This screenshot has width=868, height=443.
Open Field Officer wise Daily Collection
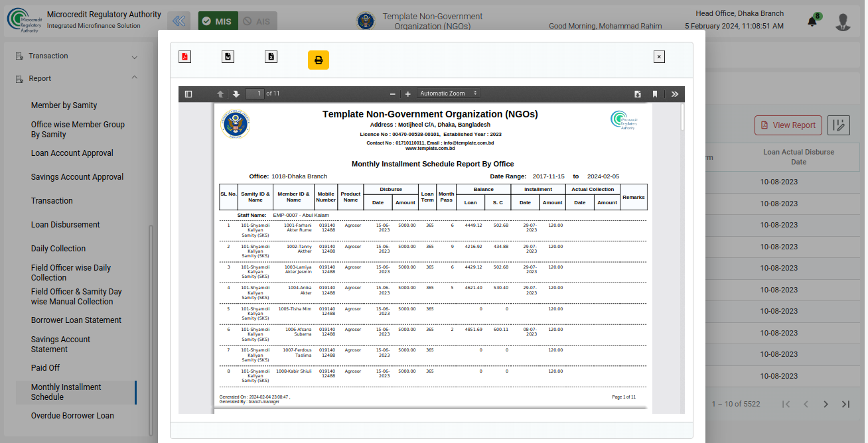71,273
